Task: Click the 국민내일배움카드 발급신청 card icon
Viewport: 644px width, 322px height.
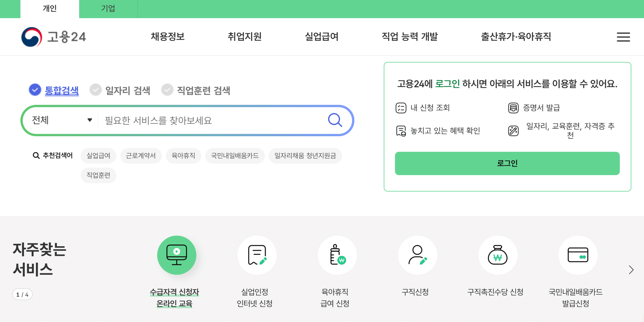Action: (578, 255)
